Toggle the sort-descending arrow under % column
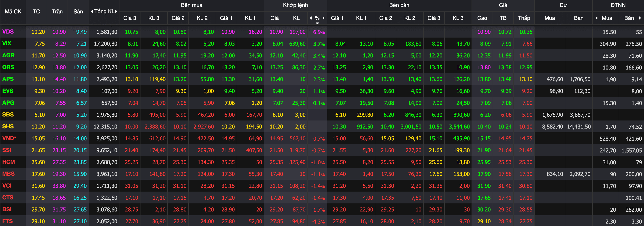This screenshot has width=644, height=226. click(317, 23)
